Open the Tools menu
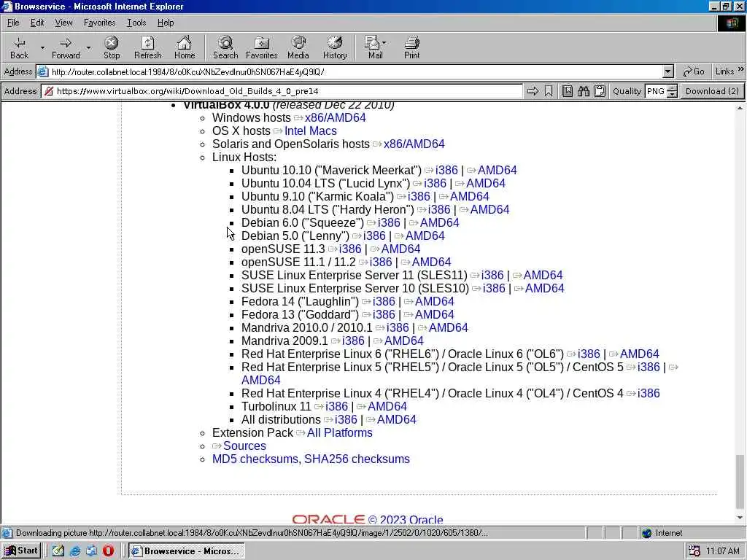 136,23
